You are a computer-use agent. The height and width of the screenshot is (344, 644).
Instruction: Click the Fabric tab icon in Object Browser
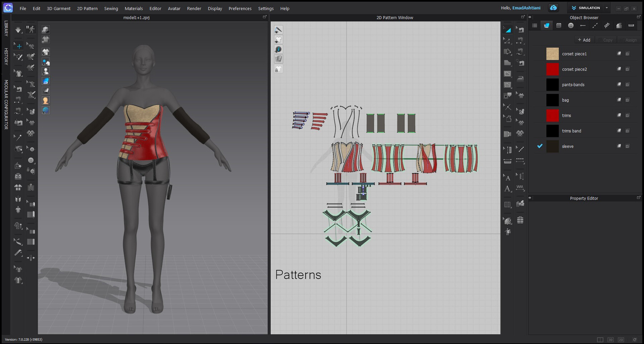click(546, 25)
